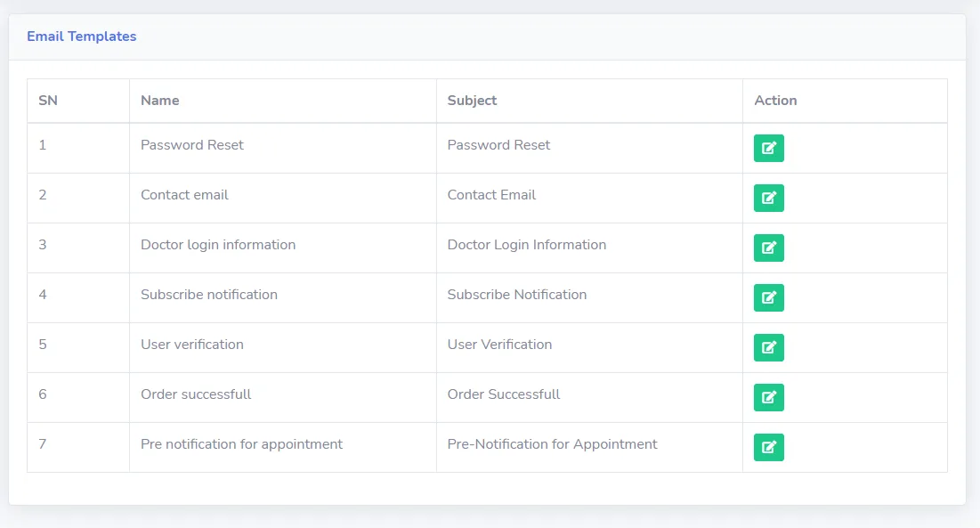The height and width of the screenshot is (528, 980).
Task: Click serial number 4 cell
Action: [78, 298]
